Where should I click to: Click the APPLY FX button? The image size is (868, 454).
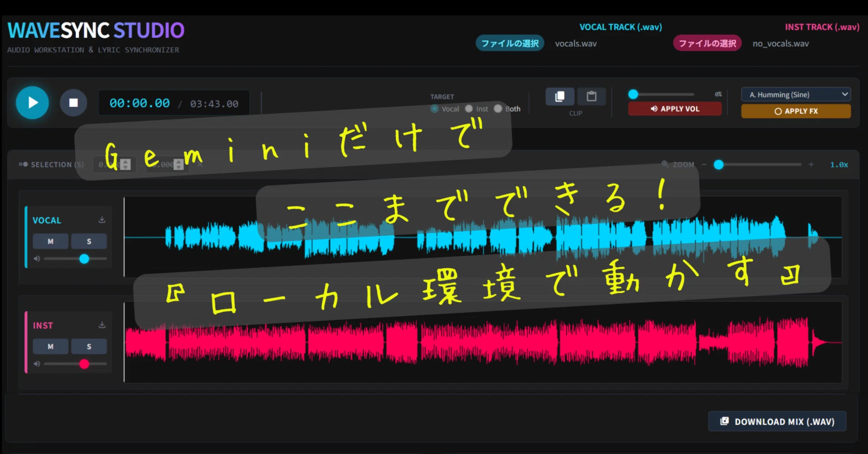pos(796,111)
